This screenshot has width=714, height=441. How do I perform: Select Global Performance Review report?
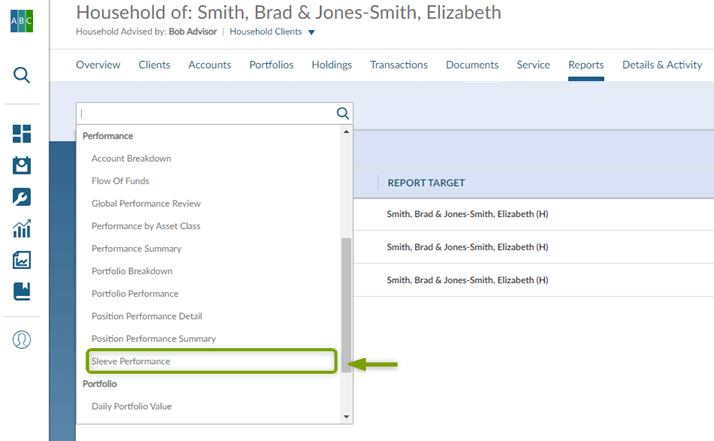point(146,203)
